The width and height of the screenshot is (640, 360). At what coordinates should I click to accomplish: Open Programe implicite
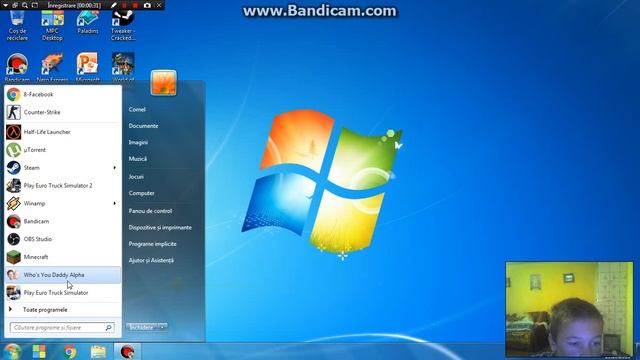[152, 244]
